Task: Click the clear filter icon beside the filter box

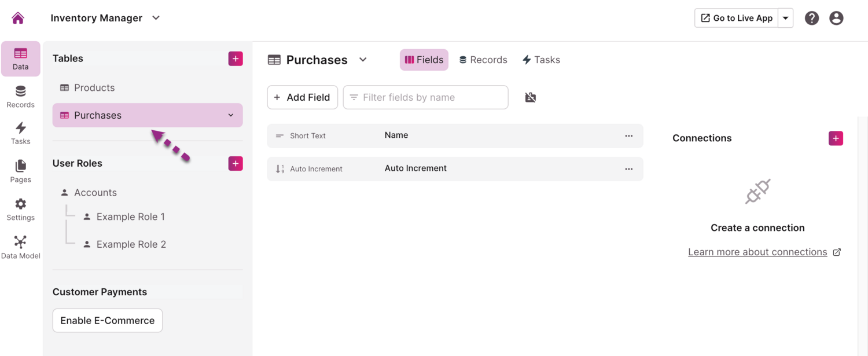Action: [531, 97]
